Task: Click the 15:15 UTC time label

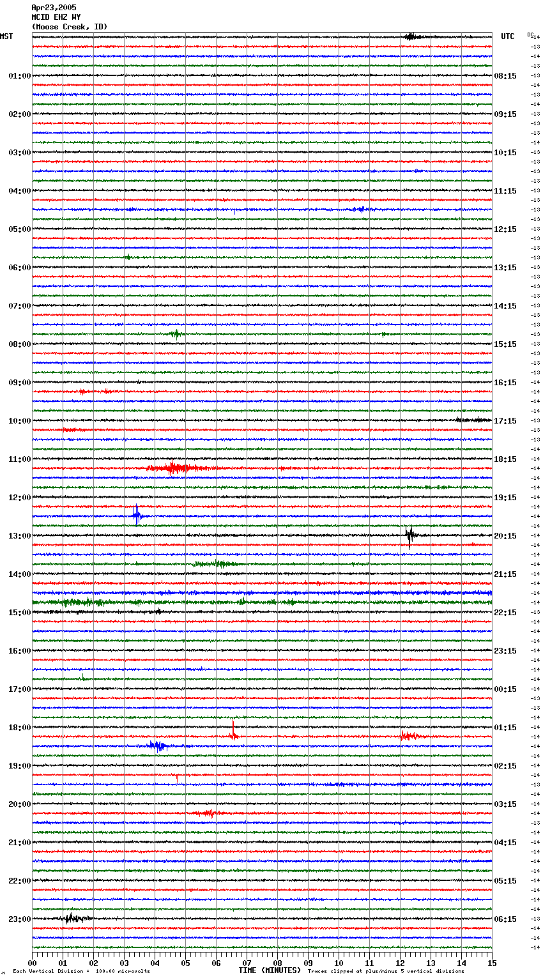Action: point(505,344)
